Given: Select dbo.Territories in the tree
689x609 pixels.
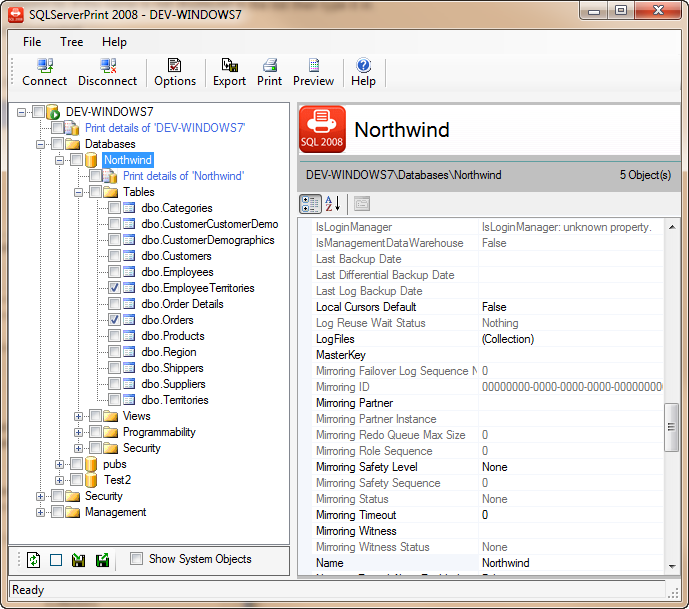Looking at the screenshot, I should click(175, 400).
